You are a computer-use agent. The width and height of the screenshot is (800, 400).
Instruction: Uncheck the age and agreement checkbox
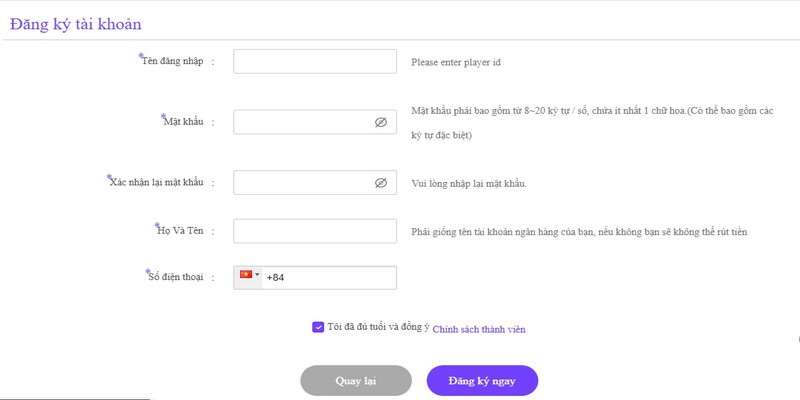click(x=318, y=326)
